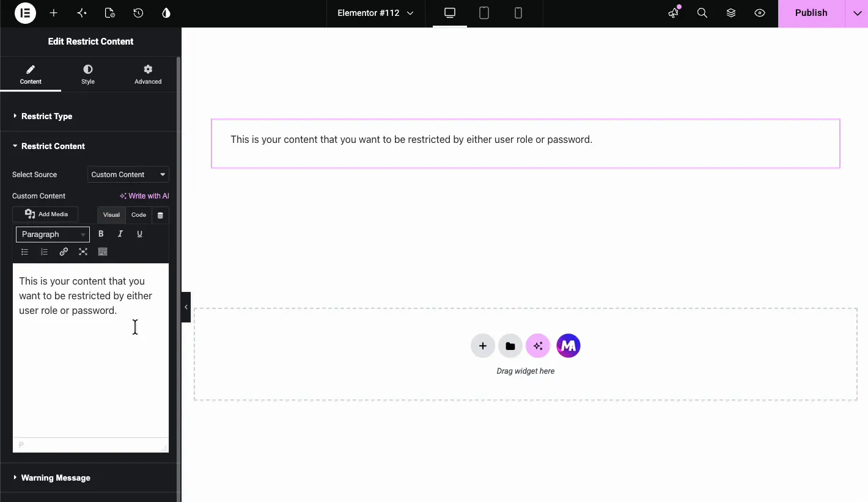Image resolution: width=868 pixels, height=502 pixels.
Task: Click the Insert/edit link icon
Action: pos(64,252)
